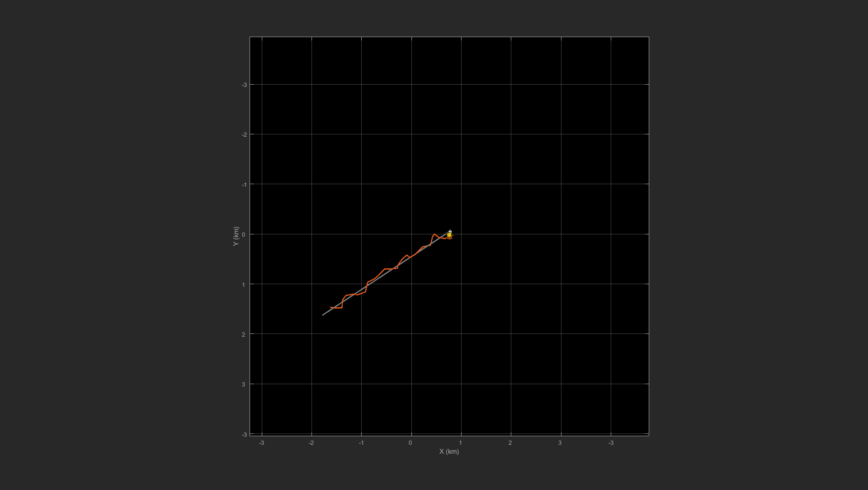Click the topmost Y-axis tick label -3
The width and height of the screenshot is (868, 490).
pos(244,85)
